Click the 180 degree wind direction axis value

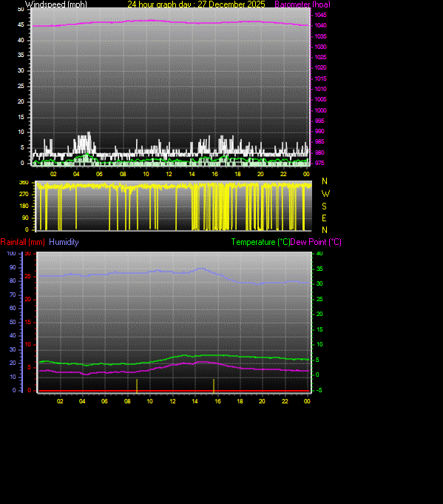[24, 206]
